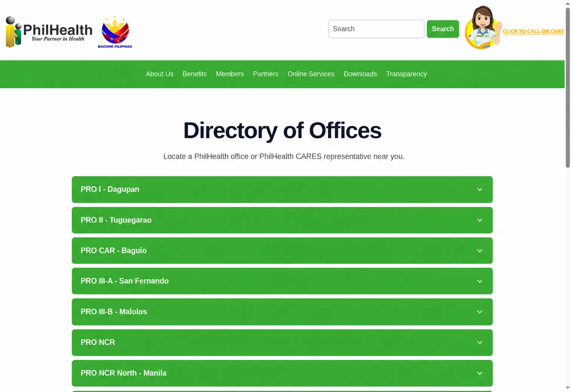Expand the PRO I - Dagupan section
The height and width of the screenshot is (392, 571).
coord(282,189)
